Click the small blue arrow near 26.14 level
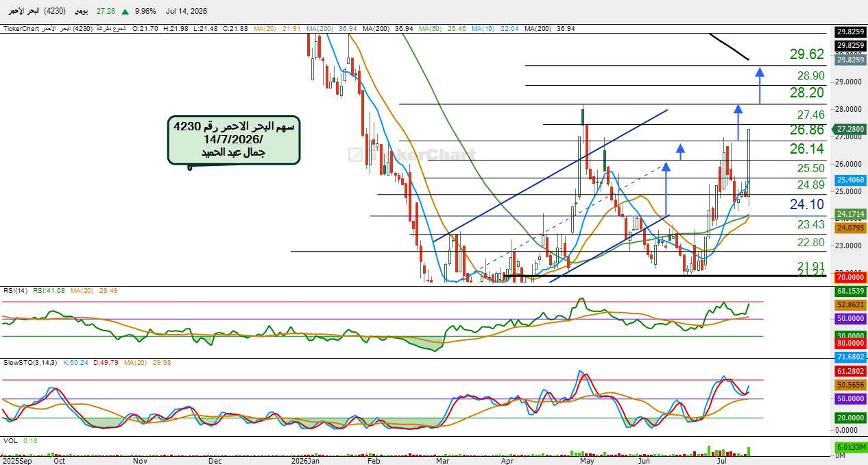Screen dimensions: 868x465 pyautogui.click(x=680, y=152)
